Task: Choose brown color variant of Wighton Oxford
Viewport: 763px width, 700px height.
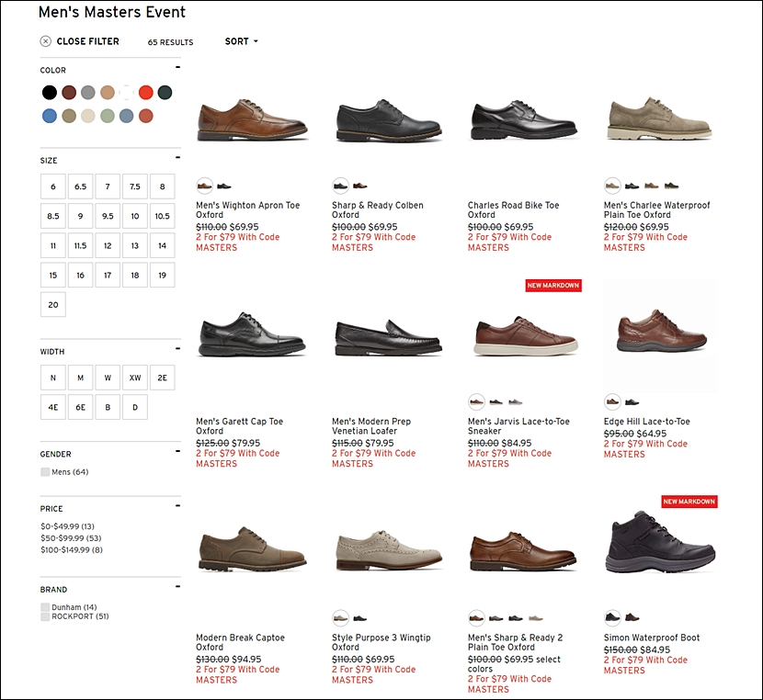Action: tap(204, 186)
